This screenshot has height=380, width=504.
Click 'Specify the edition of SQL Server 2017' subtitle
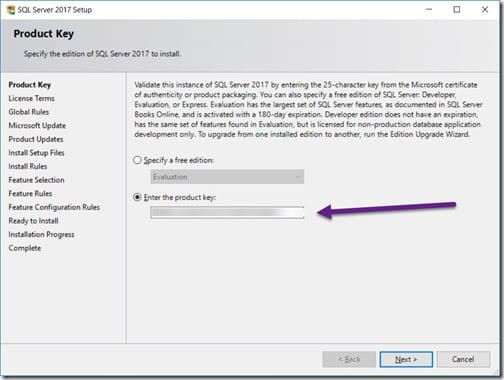point(102,54)
